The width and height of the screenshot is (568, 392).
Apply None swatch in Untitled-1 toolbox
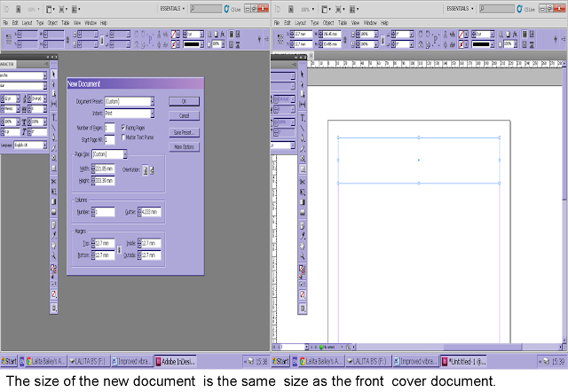(303, 294)
